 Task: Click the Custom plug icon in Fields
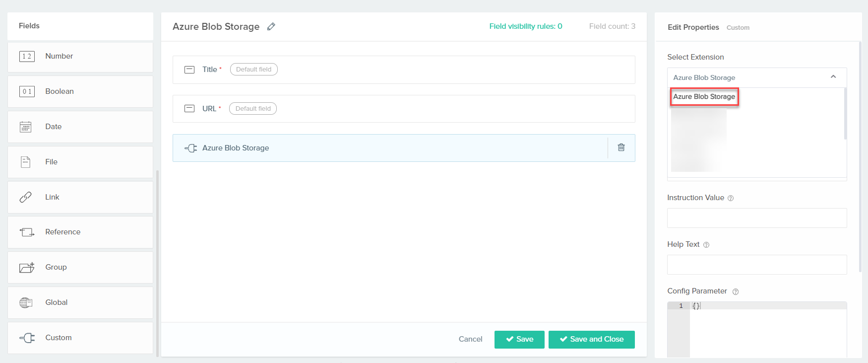point(27,338)
